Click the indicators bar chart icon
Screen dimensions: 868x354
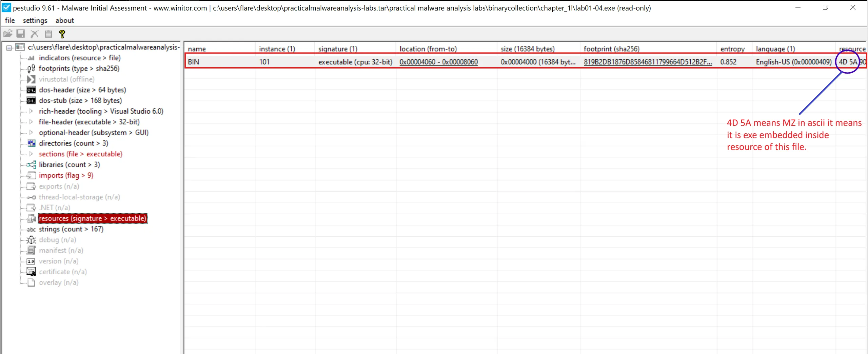tap(31, 58)
